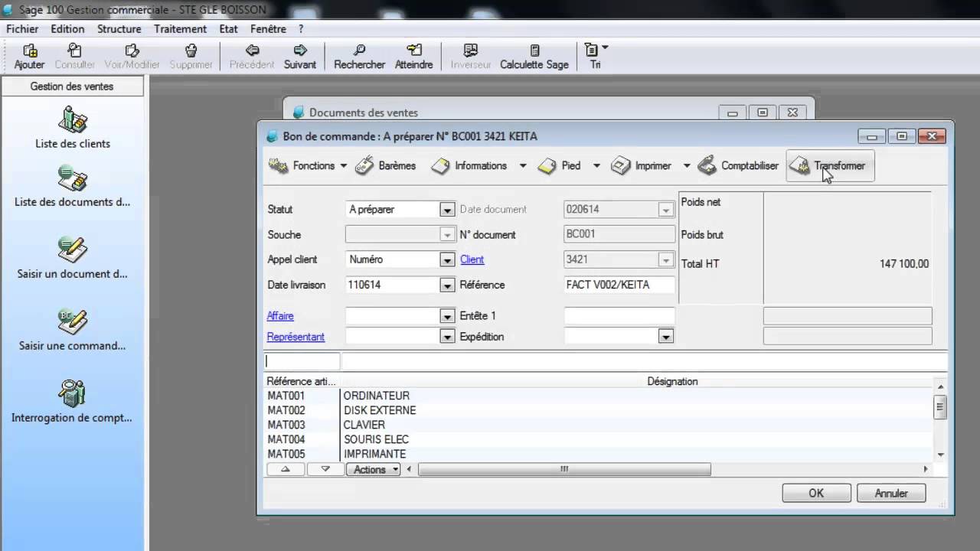Click the Référence input field
The width and height of the screenshot is (980, 551).
pyautogui.click(x=619, y=285)
